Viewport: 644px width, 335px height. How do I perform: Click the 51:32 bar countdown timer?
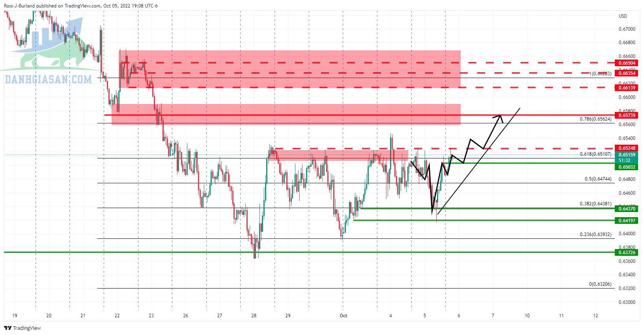pyautogui.click(x=624, y=160)
